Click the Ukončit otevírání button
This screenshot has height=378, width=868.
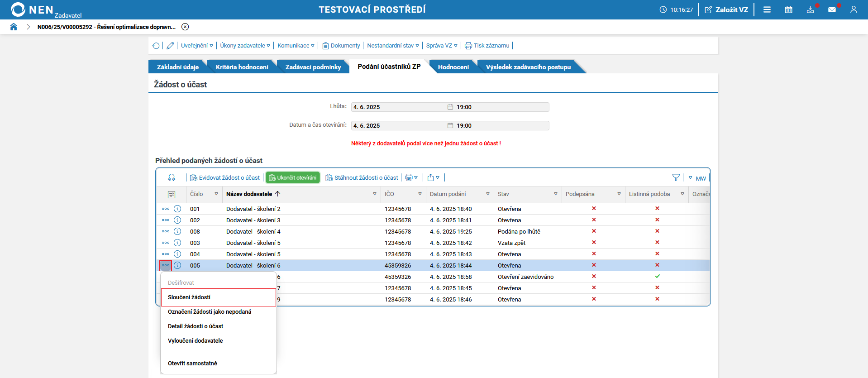coord(293,178)
